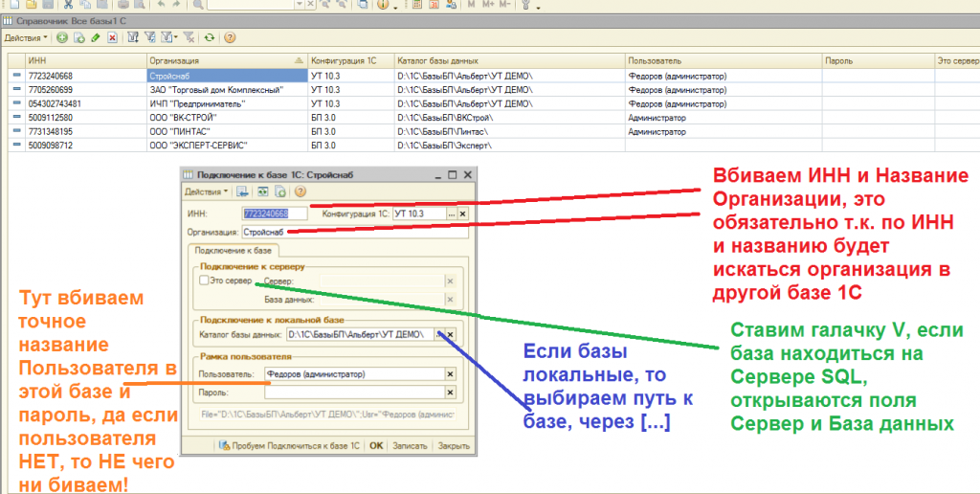The width and height of the screenshot is (980, 494).
Task: Click into the Пароль input field
Action: 354,393
